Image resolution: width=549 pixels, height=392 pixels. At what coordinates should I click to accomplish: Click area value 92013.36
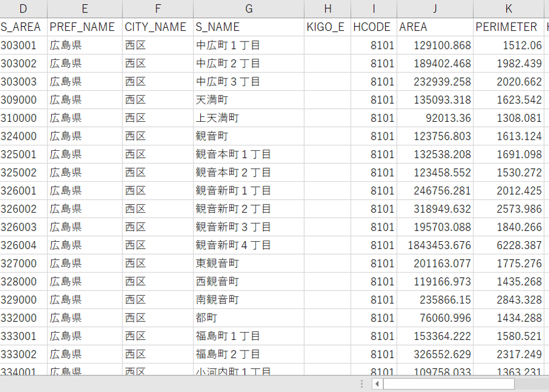pos(435,118)
